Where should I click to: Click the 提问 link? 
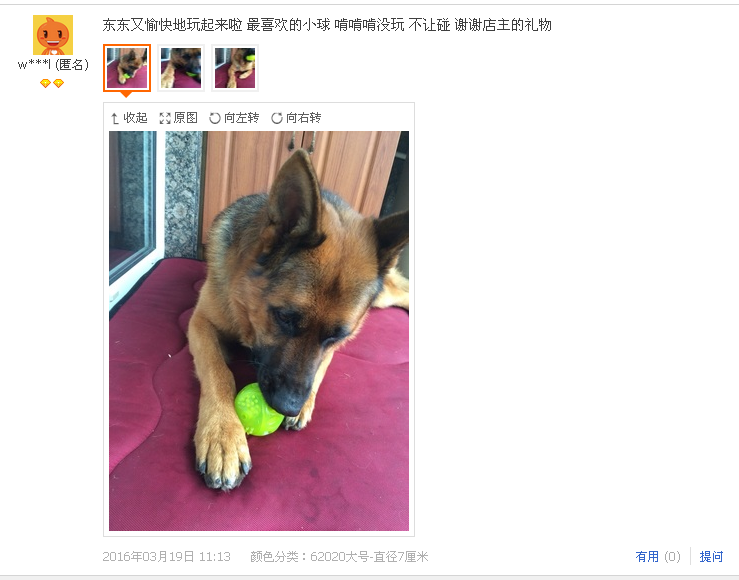coord(711,557)
